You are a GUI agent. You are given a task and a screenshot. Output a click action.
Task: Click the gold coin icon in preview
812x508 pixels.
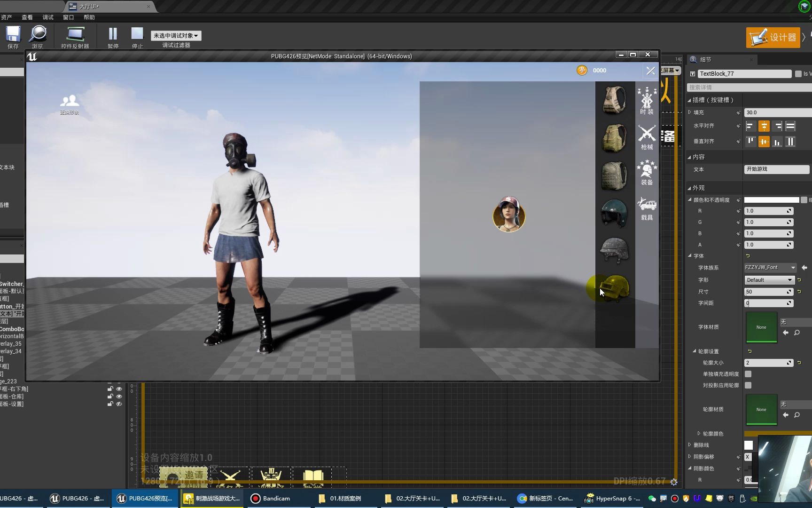coord(582,70)
